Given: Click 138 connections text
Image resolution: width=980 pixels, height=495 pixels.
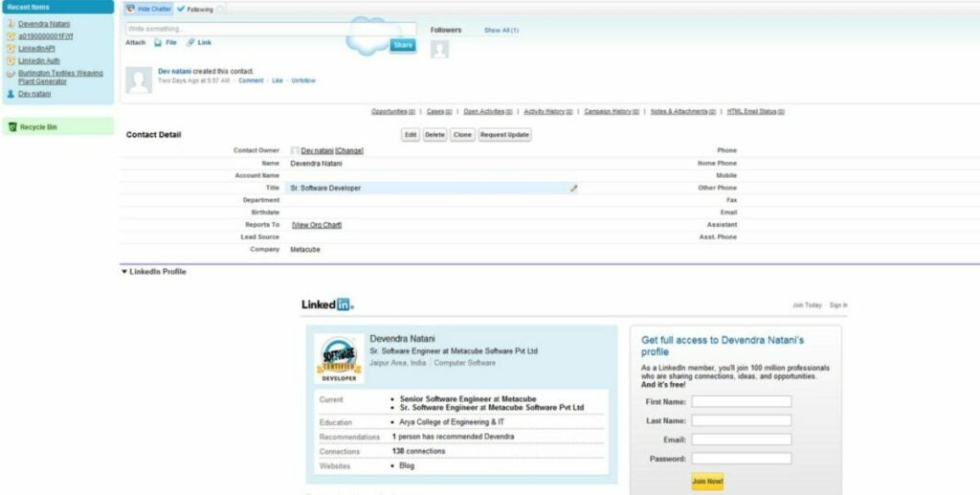Looking at the screenshot, I should (x=419, y=451).
